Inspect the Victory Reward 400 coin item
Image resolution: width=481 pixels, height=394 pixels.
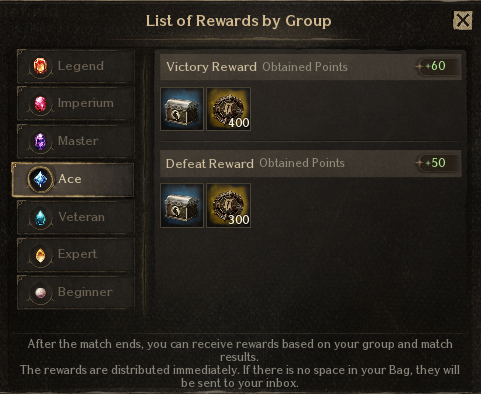[228, 109]
